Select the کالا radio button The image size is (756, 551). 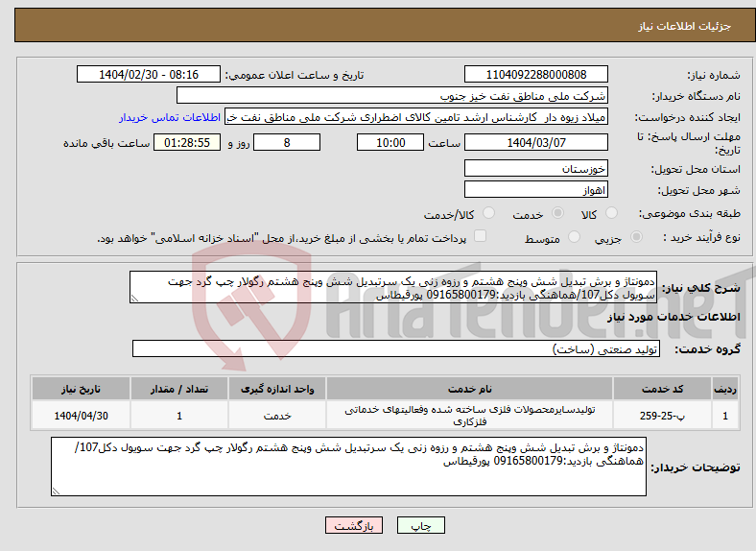tap(611, 213)
